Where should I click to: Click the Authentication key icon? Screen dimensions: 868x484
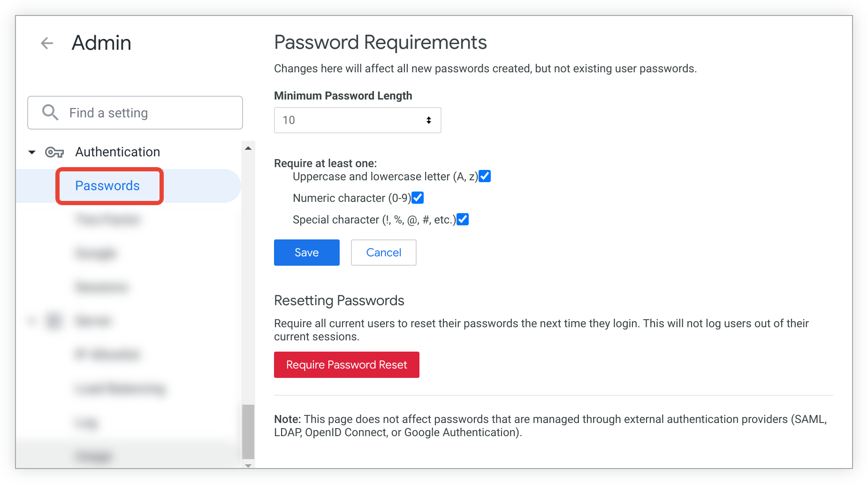coord(54,152)
